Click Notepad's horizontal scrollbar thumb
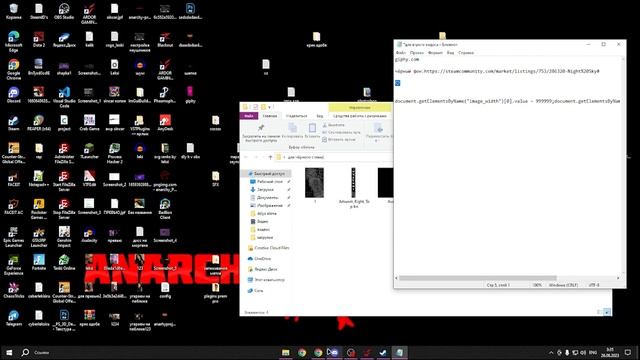Image resolution: width=640 pixels, height=360 pixels. (x=478, y=278)
